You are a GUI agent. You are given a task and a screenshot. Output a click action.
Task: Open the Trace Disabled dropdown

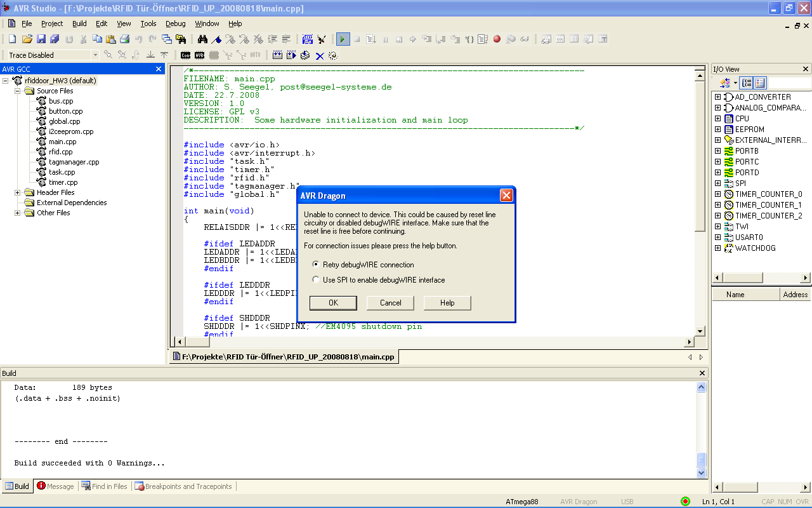95,55
